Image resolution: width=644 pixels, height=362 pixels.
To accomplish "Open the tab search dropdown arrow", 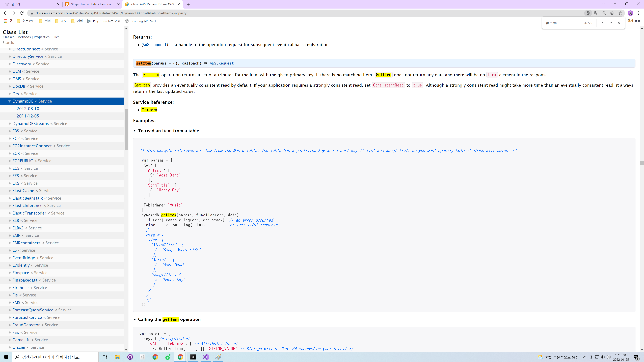I will 603,4.
